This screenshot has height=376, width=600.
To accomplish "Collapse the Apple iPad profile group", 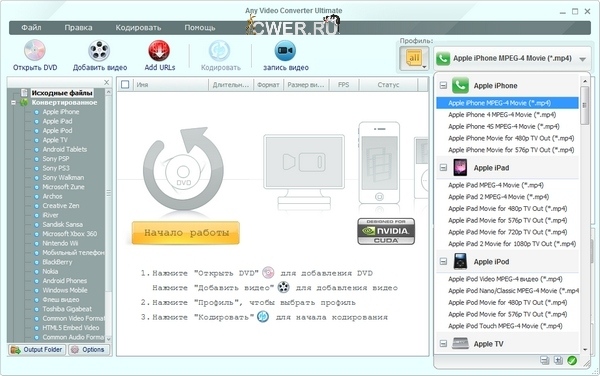I will coord(443,168).
